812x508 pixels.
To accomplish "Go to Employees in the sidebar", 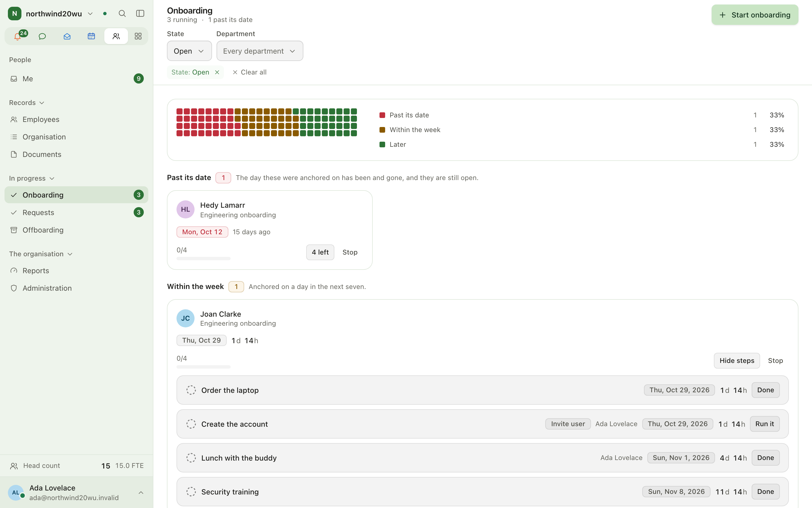I will pos(76,119).
